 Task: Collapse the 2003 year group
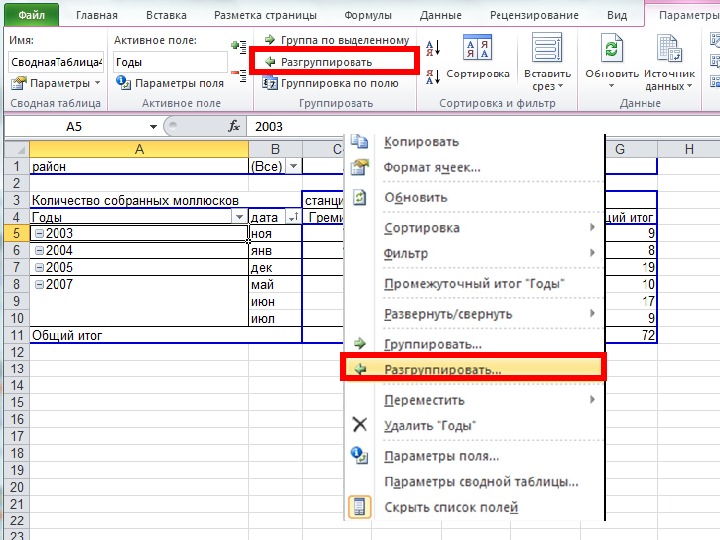tap(37, 234)
